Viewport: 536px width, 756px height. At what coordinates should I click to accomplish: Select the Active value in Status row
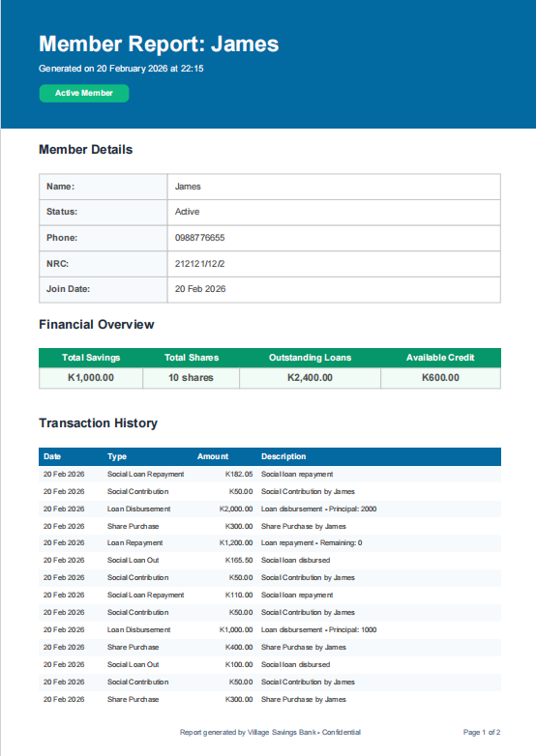point(187,212)
